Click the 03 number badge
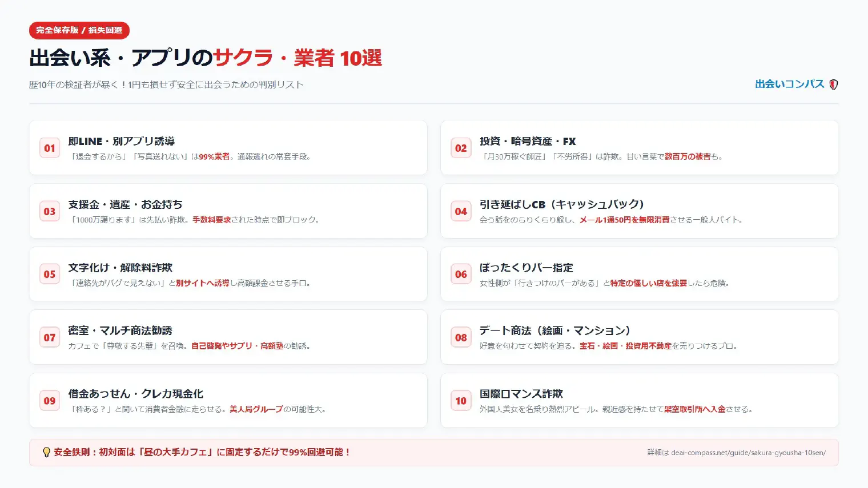The height and width of the screenshot is (488, 868). click(x=50, y=211)
